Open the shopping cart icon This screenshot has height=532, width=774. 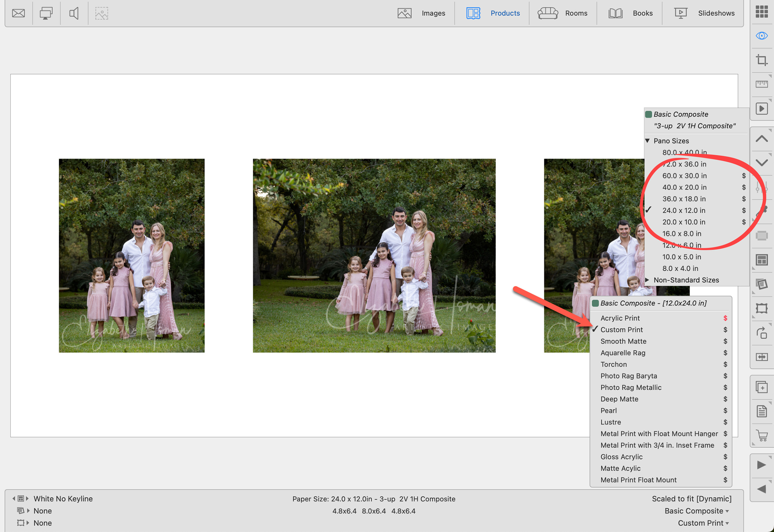coord(762,435)
